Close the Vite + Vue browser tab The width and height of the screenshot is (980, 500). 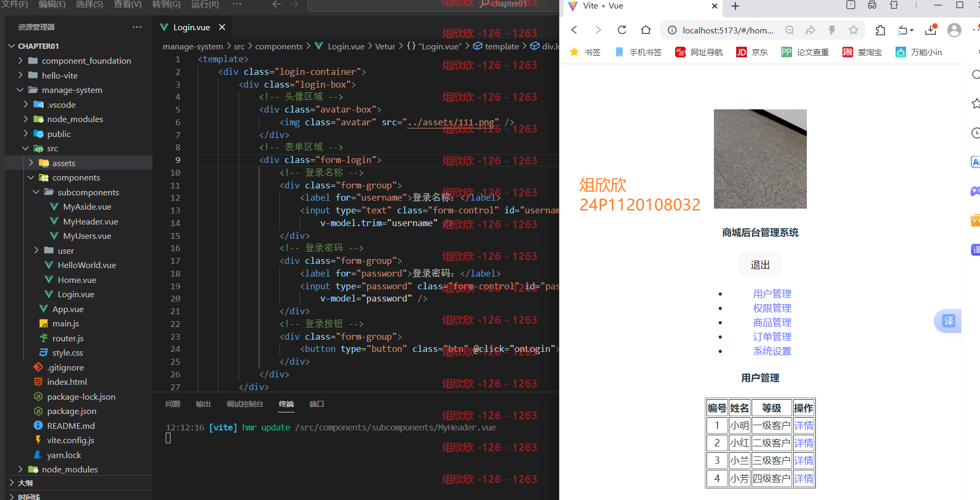click(x=715, y=6)
